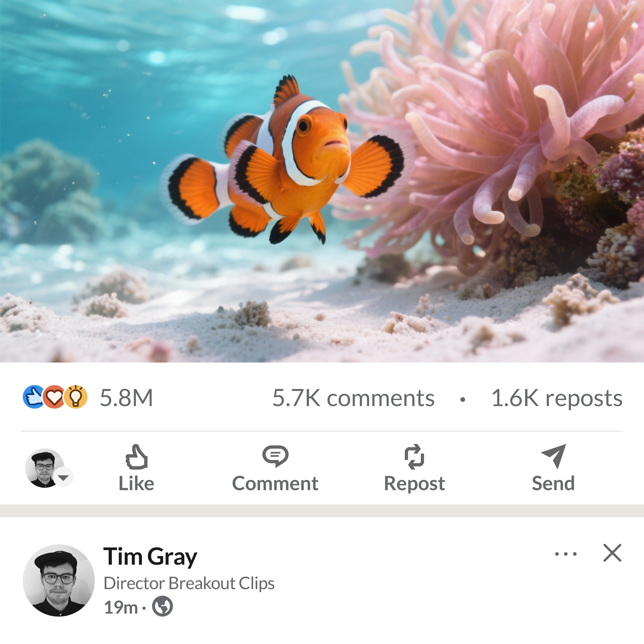Open the 5.7K comments link

353,398
